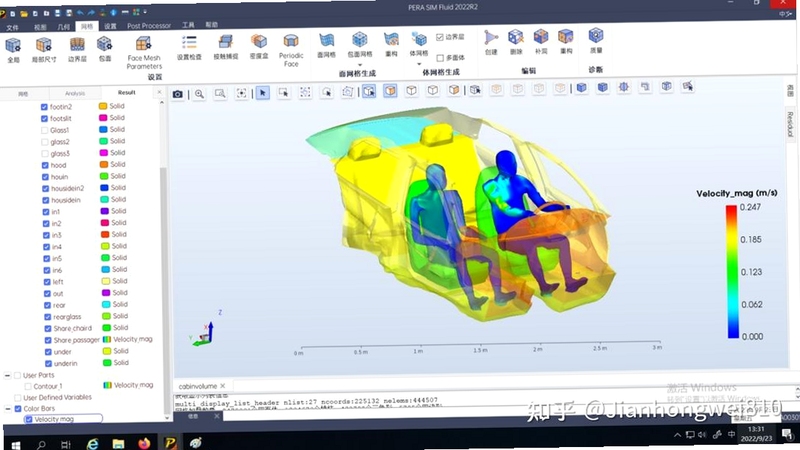Check the Contour 1 checkbox
The width and height of the screenshot is (800, 450).
(x=28, y=387)
